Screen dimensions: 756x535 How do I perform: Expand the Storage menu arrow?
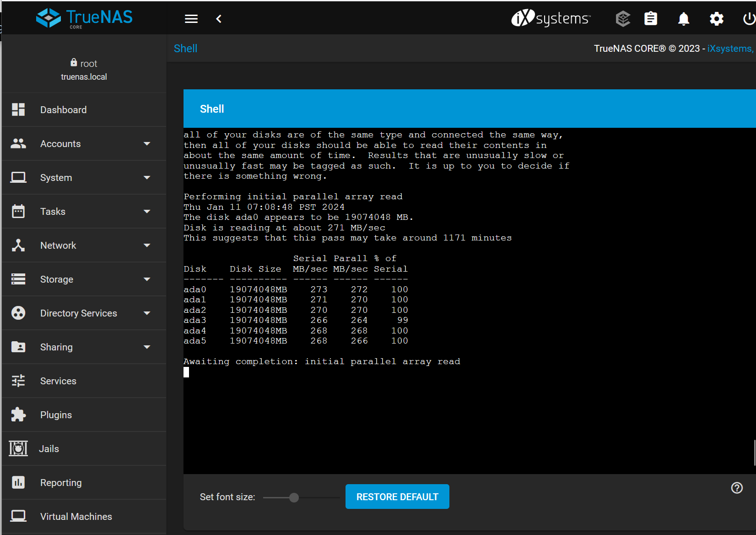(x=147, y=279)
